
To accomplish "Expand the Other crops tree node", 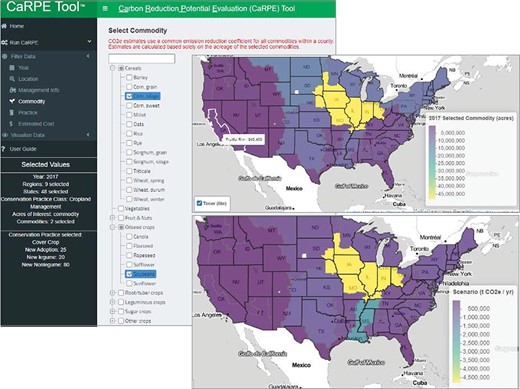I will tap(112, 321).
